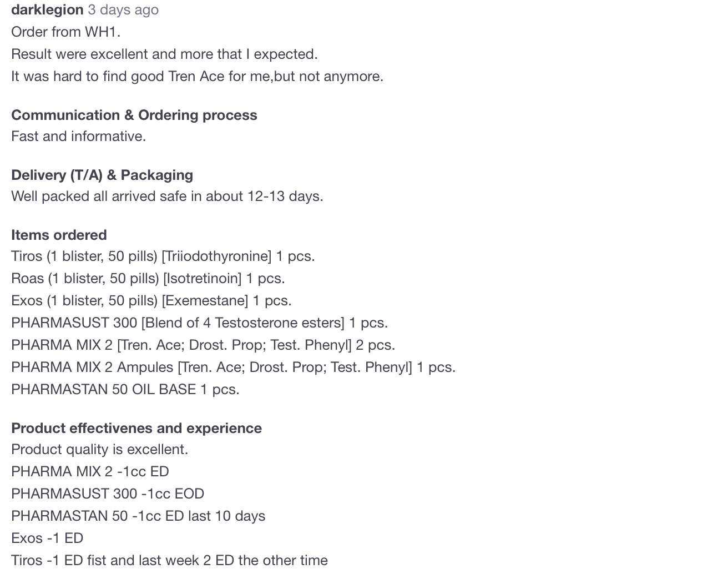Click the "Items ordered" heading
The width and height of the screenshot is (728, 584).
click(59, 235)
